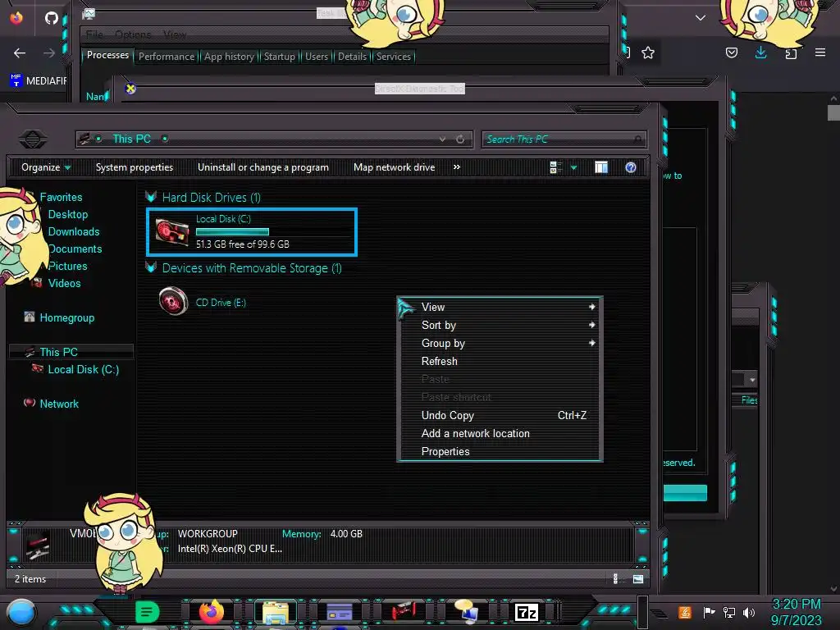
Task: Click the Search This PC field
Action: tap(564, 139)
